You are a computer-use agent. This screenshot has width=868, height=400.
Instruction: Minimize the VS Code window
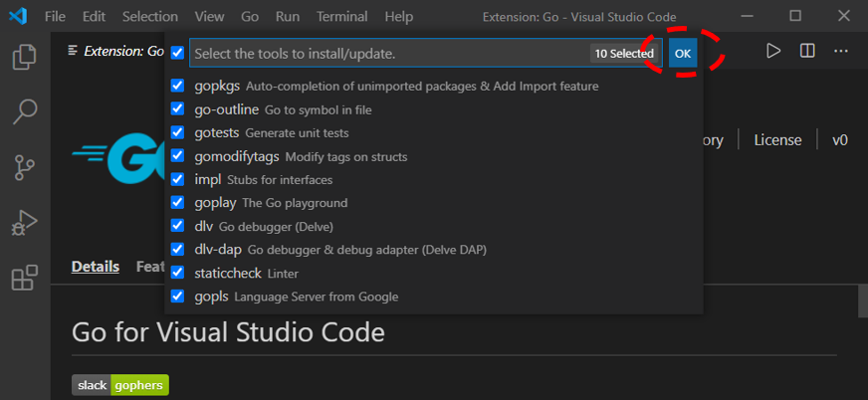click(x=747, y=16)
